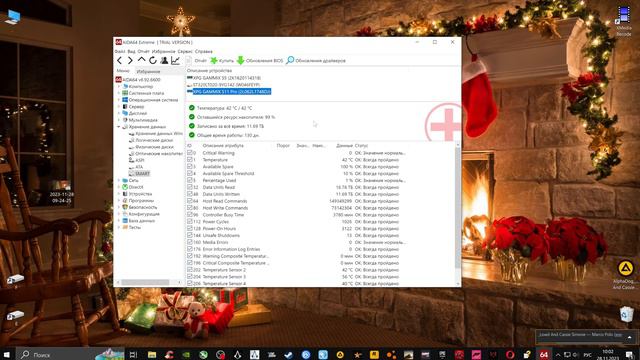Refresh the page with the circular arrow icon
Image resolution: width=640 pixels, height=360 pixels.
coord(153,60)
